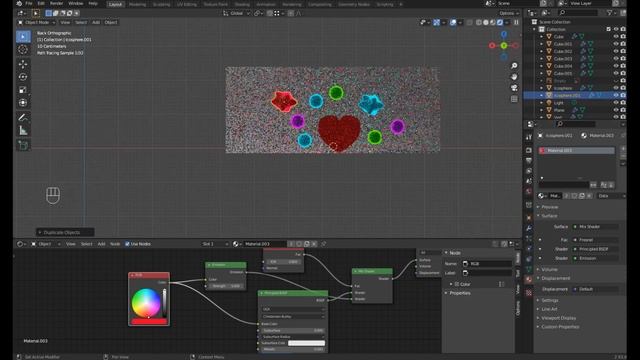Open the Texture properties tab

(x=529, y=293)
